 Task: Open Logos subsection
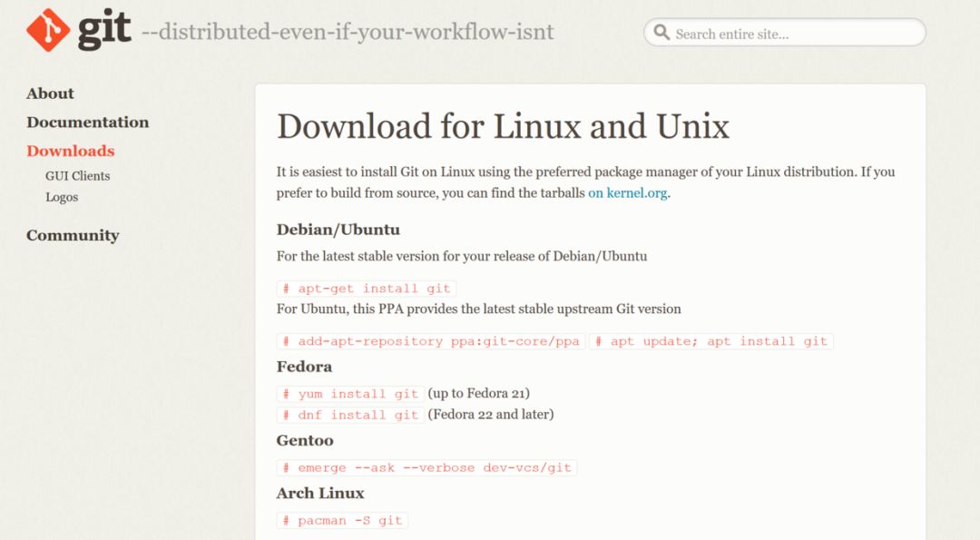tap(62, 198)
